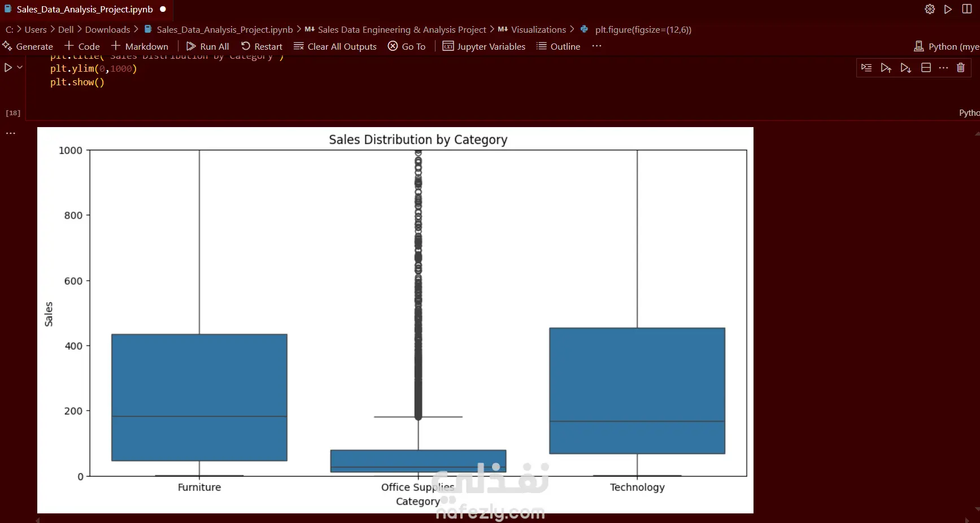The width and height of the screenshot is (980, 523).
Task: Open the Dell breadcrumb folder
Action: tap(66, 29)
